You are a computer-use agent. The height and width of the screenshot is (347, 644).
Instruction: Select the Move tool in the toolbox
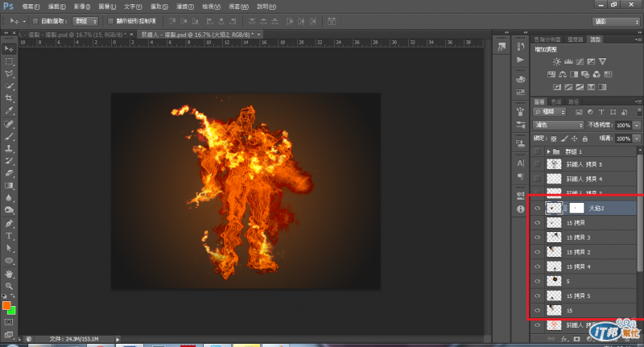pyautogui.click(x=9, y=49)
